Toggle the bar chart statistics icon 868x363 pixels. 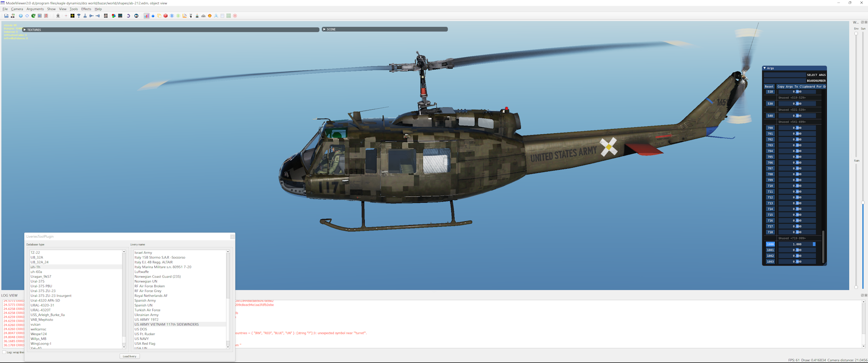pos(147,16)
